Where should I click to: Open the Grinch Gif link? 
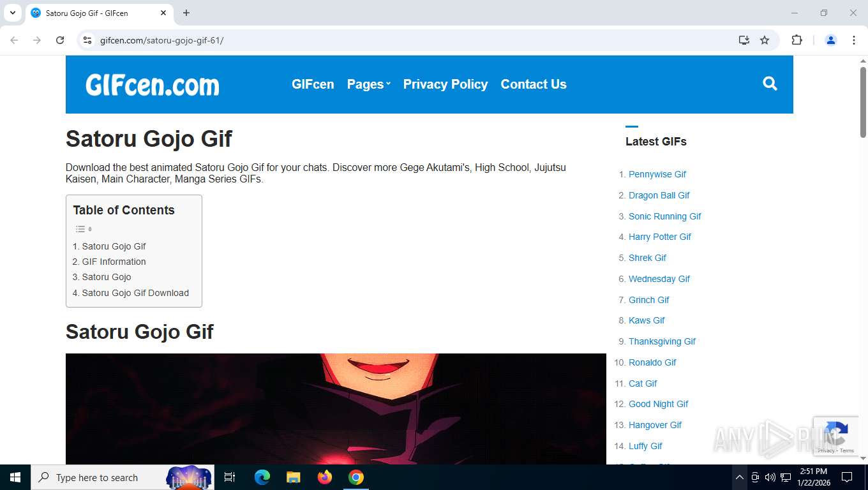[649, 300]
